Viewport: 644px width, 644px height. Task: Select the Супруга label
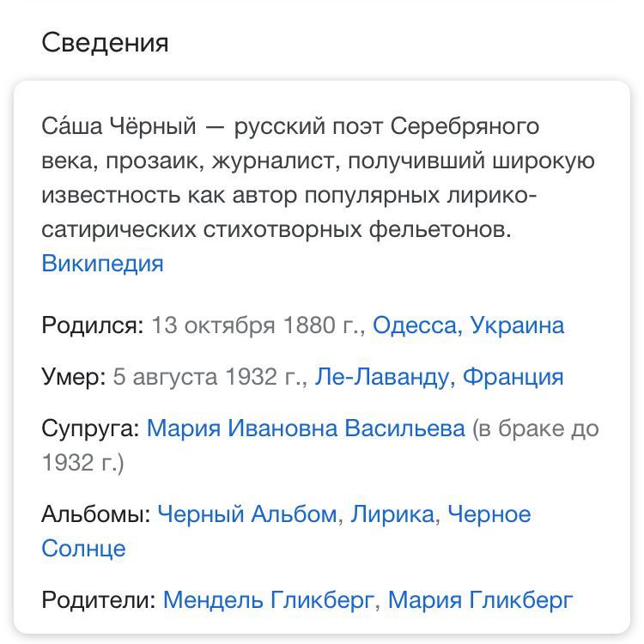click(90, 428)
